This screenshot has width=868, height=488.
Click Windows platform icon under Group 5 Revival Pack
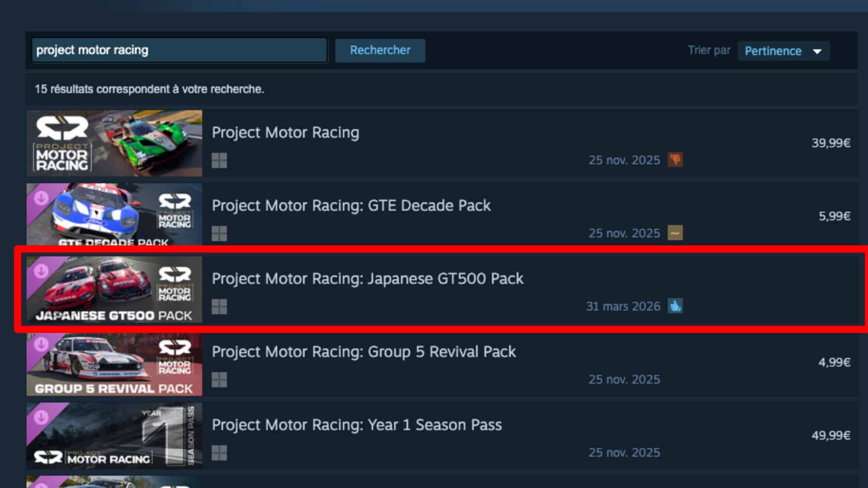[x=219, y=380]
